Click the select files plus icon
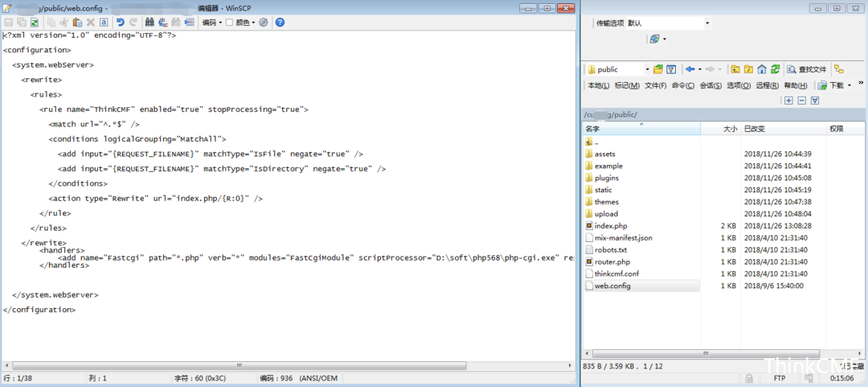868x387 pixels. click(789, 101)
